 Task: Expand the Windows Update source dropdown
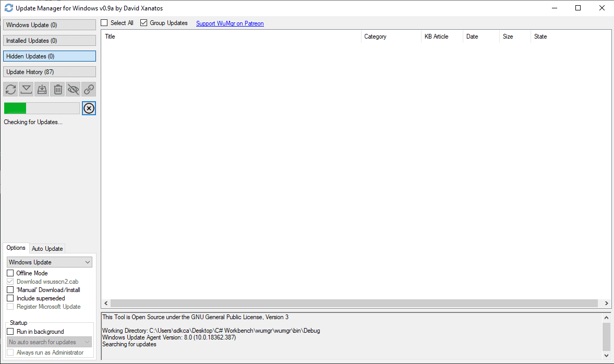pyautogui.click(x=50, y=262)
